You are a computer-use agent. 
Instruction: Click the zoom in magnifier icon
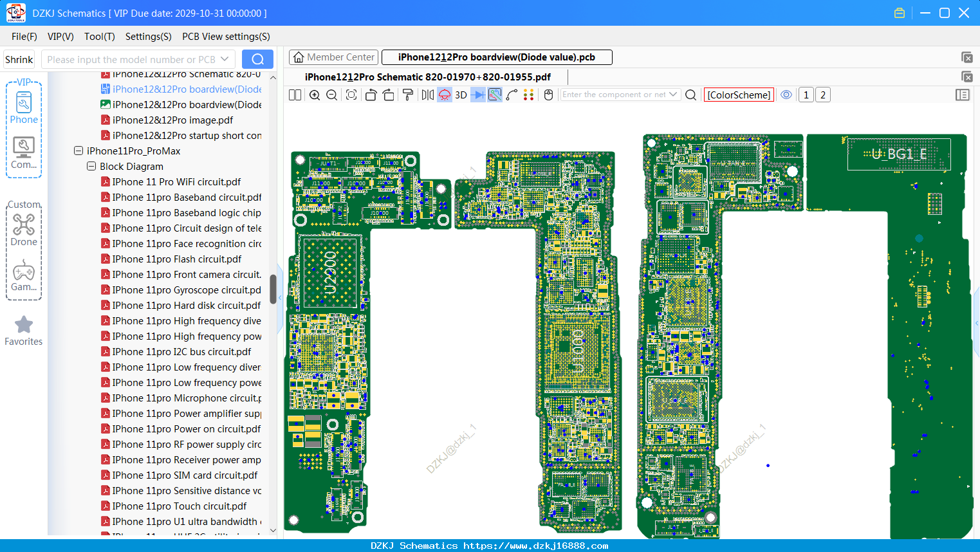[x=315, y=95]
